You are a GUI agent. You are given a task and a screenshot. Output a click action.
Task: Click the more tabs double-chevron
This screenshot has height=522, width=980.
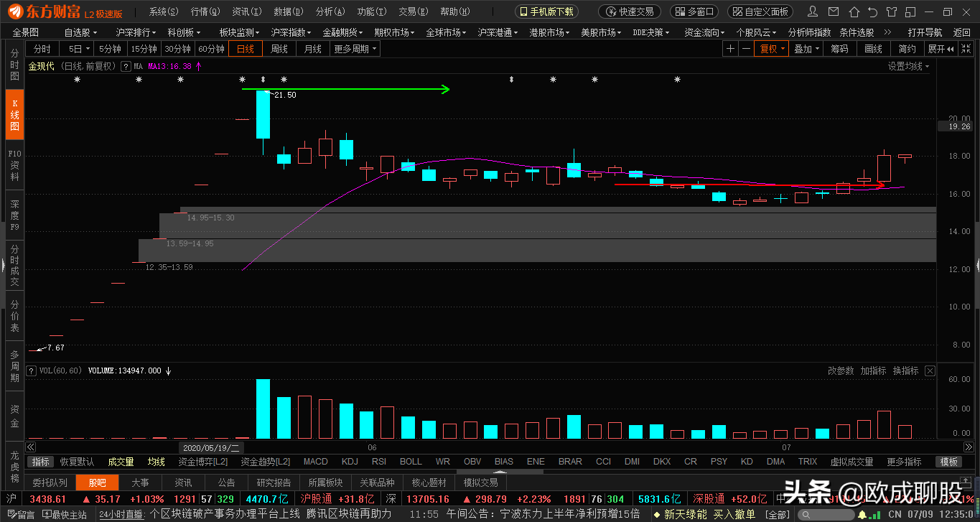pos(888,32)
